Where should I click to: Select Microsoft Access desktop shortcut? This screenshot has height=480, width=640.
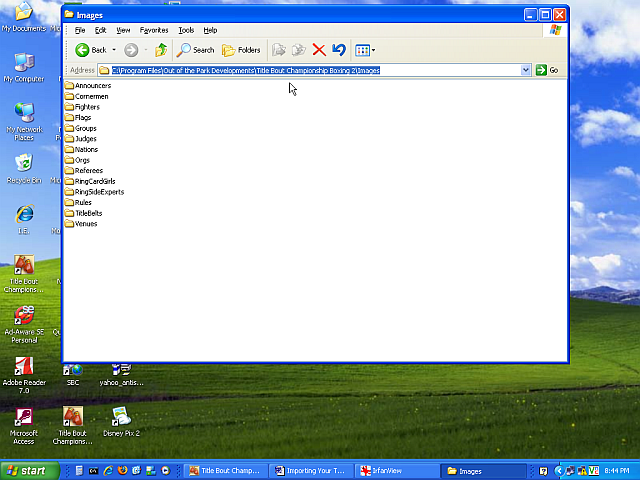tap(24, 426)
